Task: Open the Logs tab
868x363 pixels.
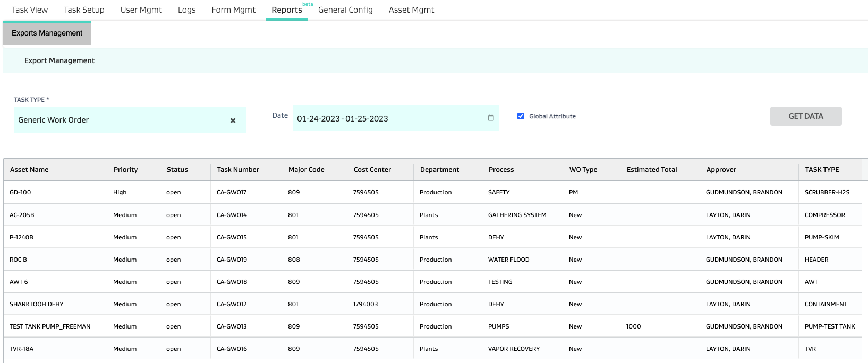Action: point(186,10)
